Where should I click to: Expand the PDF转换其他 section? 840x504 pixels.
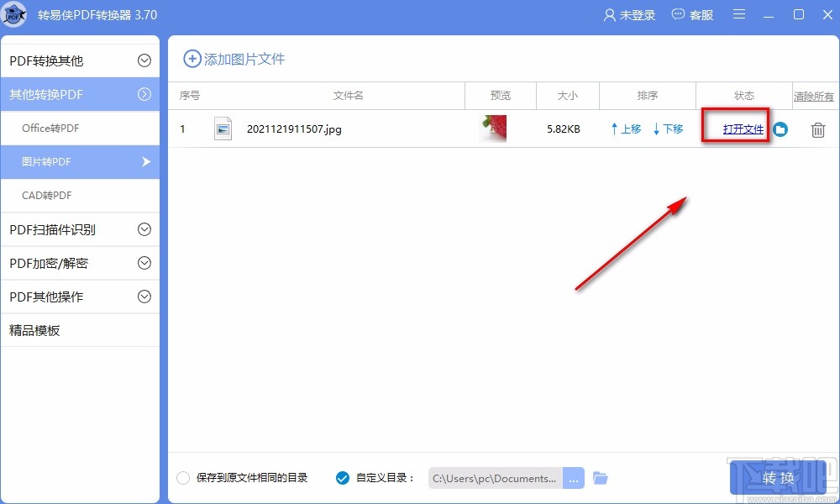pos(80,60)
